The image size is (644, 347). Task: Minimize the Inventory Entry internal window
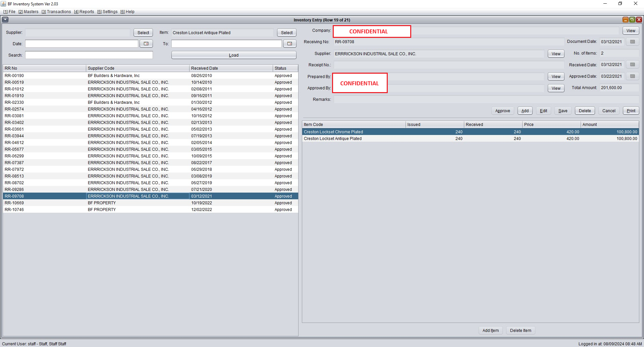626,20
